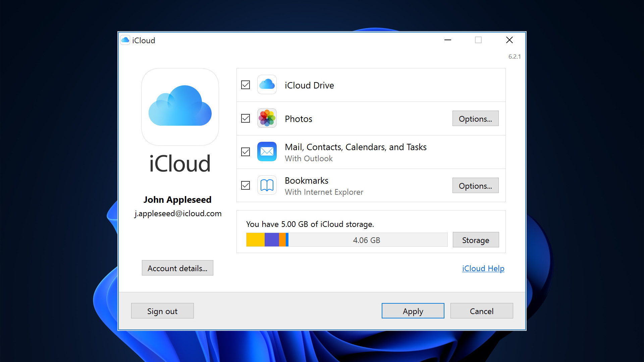This screenshot has height=362, width=644.
Task: Expand Photos sync options
Action: tap(476, 118)
